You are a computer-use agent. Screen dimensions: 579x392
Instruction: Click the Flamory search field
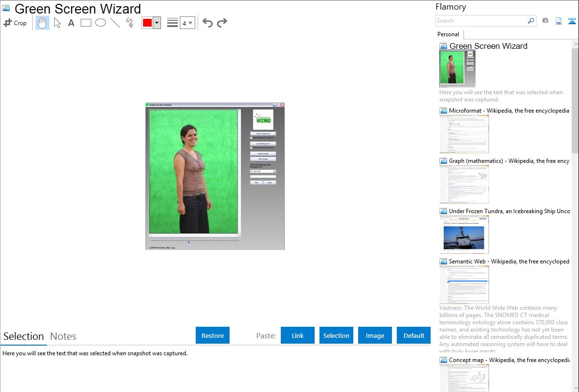[481, 21]
